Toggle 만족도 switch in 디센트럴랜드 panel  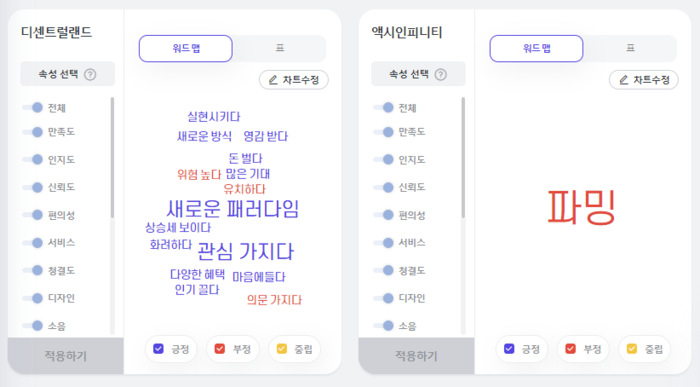pyautogui.click(x=33, y=132)
